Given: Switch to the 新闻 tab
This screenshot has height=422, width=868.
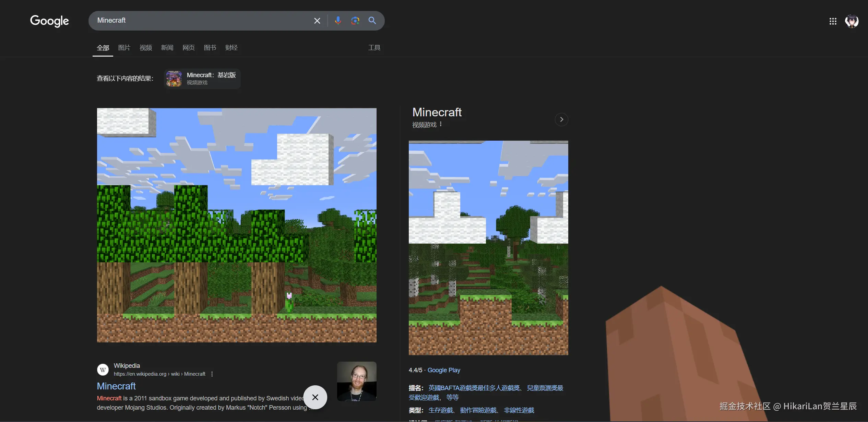Looking at the screenshot, I should (167, 48).
